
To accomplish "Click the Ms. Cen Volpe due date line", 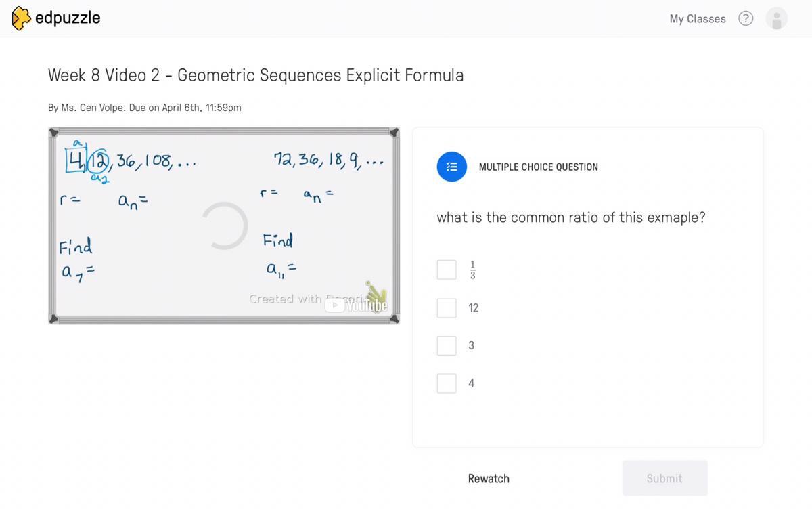I will [x=145, y=108].
